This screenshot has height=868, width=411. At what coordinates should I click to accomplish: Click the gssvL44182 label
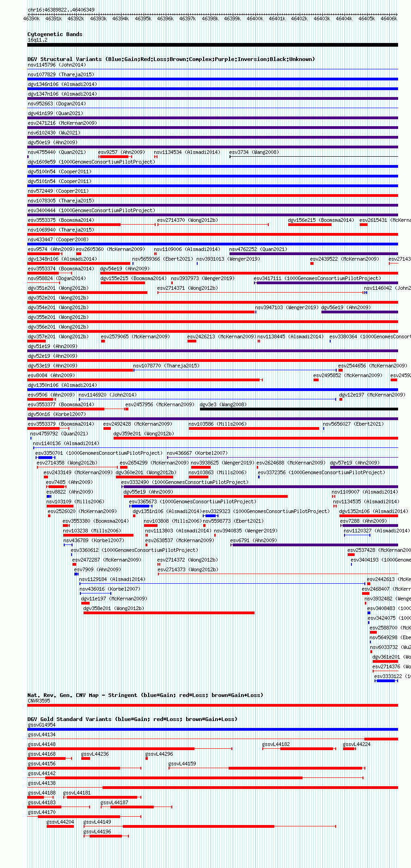276,744
